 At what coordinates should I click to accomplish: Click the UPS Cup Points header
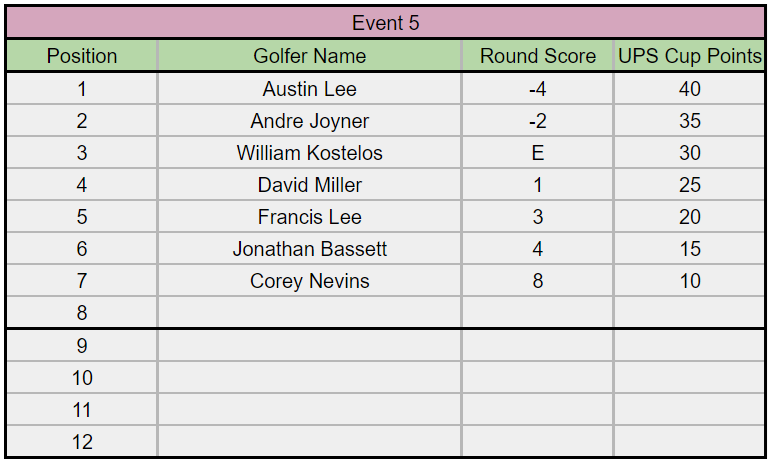(x=689, y=56)
